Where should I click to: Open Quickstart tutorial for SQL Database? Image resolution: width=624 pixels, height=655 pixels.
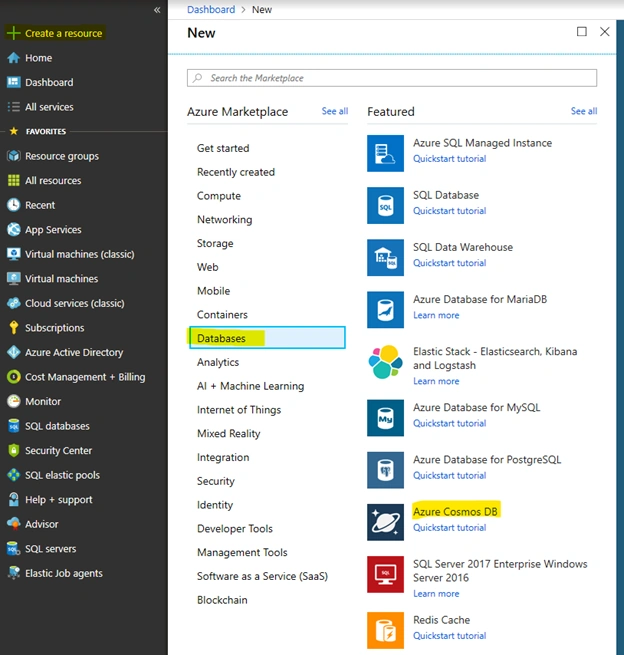tap(449, 211)
